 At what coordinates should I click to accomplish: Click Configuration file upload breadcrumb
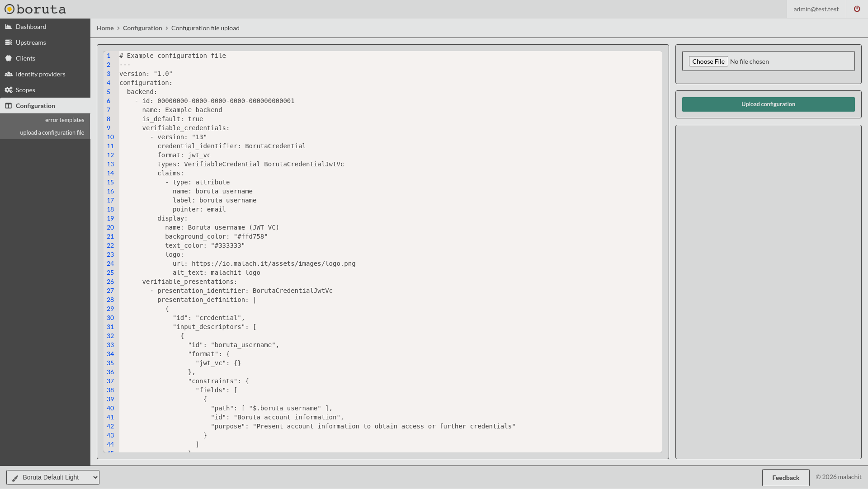(x=205, y=28)
